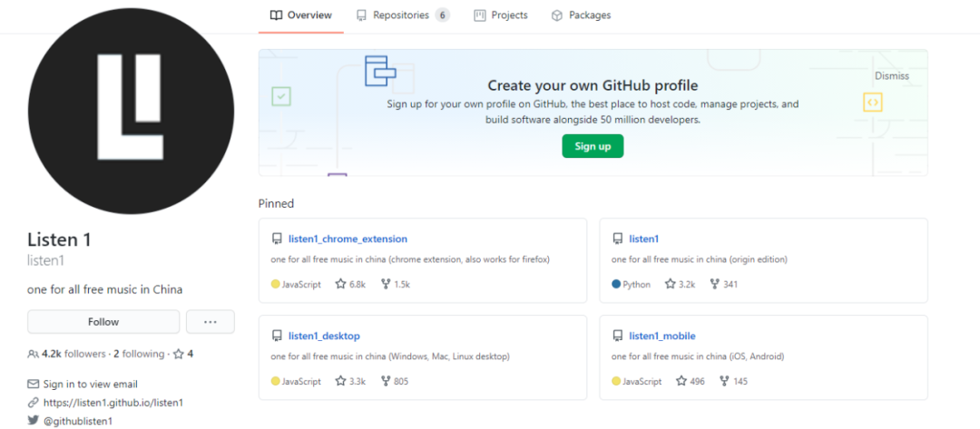Screen dimensions: 980x429
Task: Click star icon on listen1_mobile showing 496
Action: 681,381
